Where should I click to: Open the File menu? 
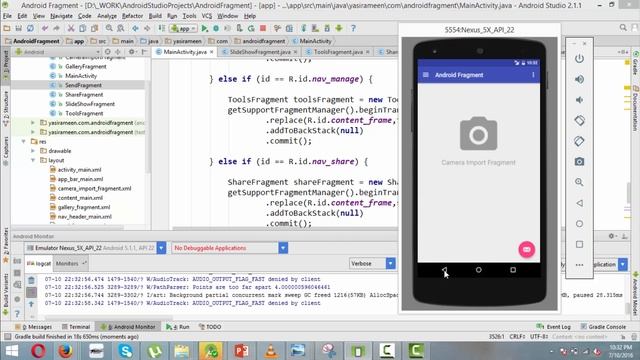coord(7,16)
